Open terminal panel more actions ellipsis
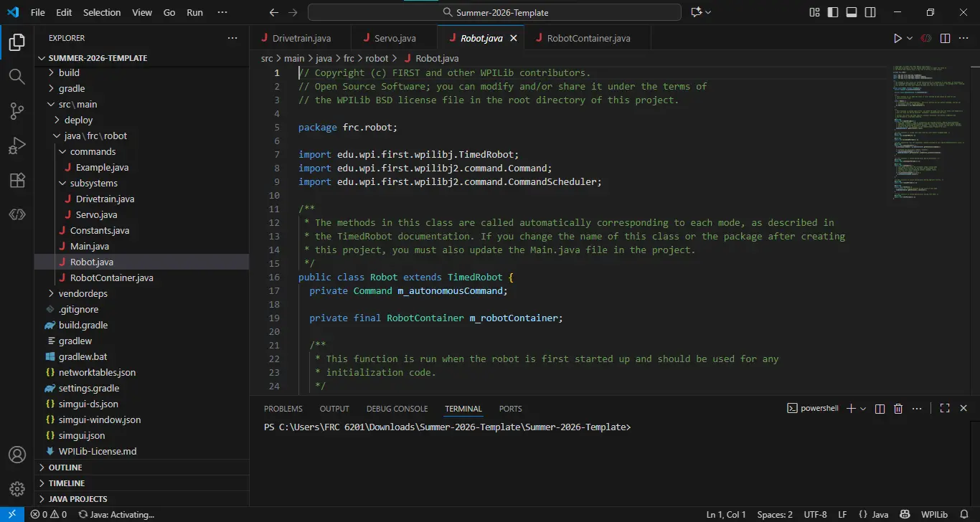 [917, 408]
